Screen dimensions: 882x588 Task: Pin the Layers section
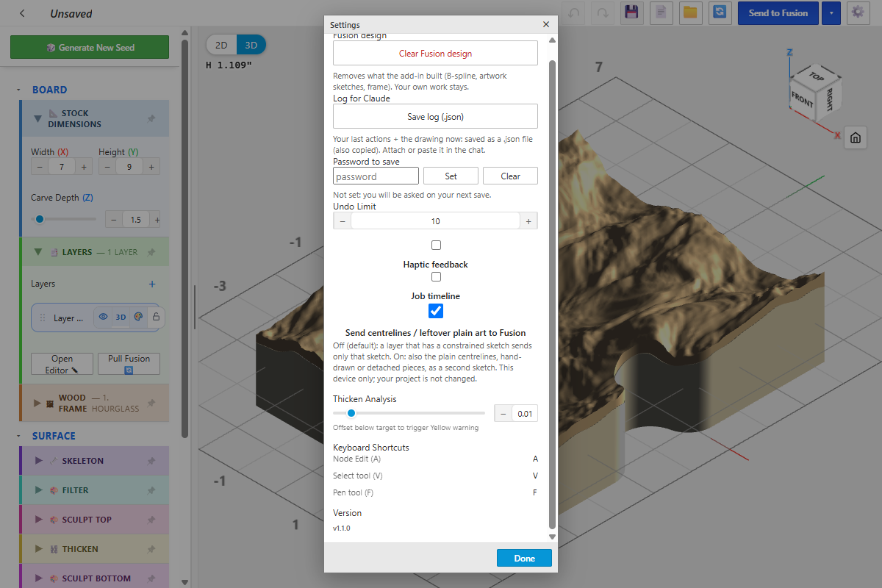pyautogui.click(x=151, y=252)
